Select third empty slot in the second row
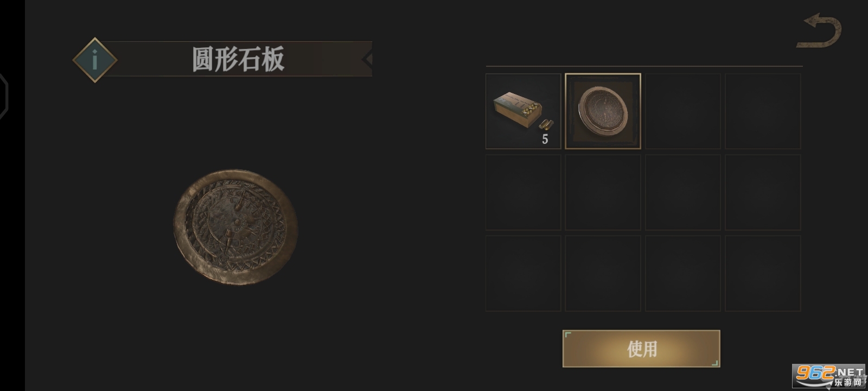868x391 pixels. (682, 192)
